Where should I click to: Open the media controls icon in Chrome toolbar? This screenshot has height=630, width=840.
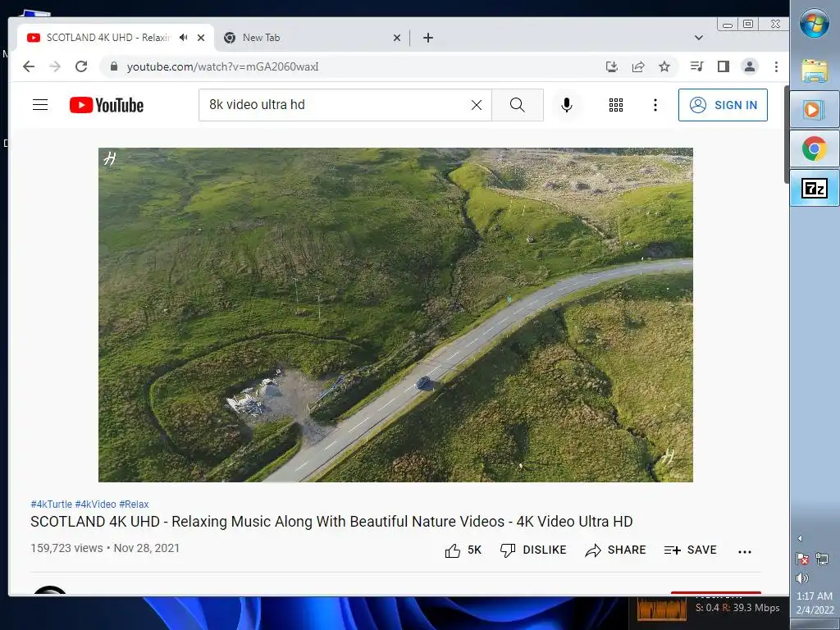coord(697,66)
